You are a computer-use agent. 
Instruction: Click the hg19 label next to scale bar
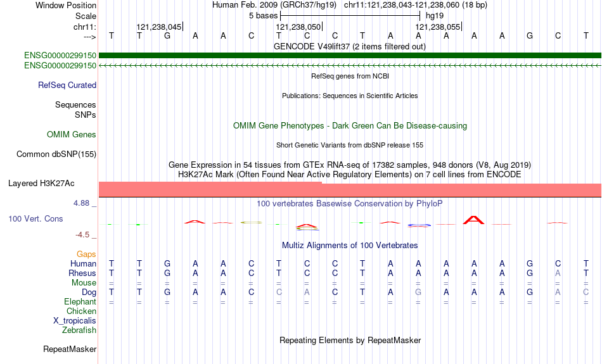[x=435, y=16]
